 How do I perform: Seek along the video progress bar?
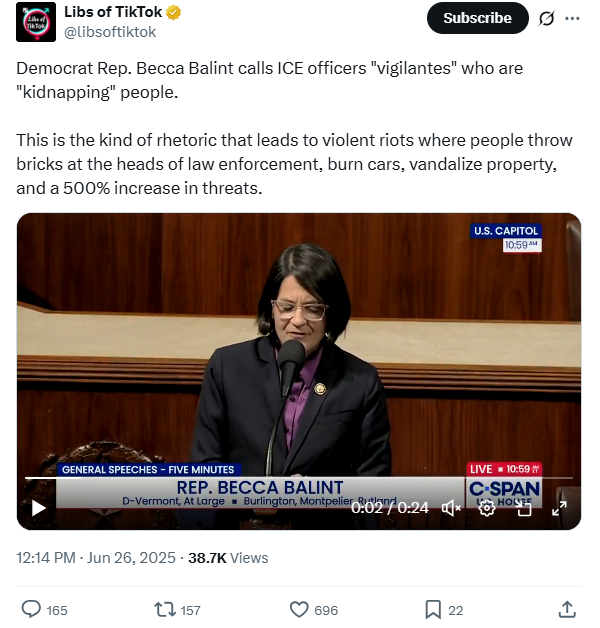299,478
